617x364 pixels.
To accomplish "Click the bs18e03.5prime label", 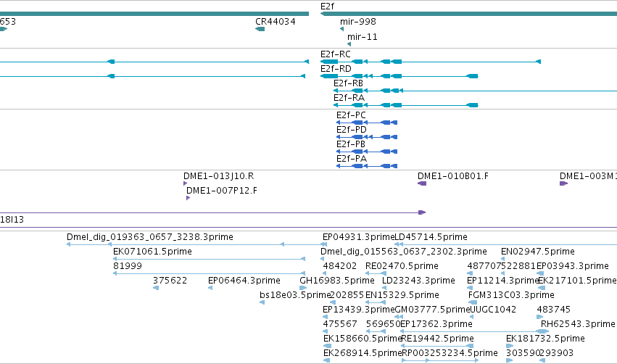I will pyautogui.click(x=295, y=296).
